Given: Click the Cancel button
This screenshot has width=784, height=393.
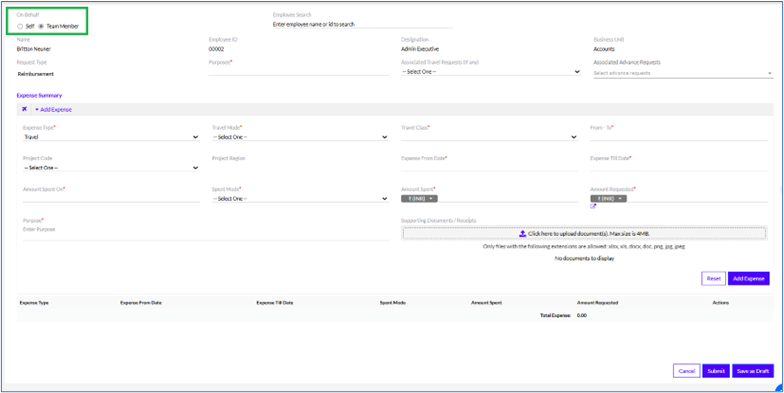Looking at the screenshot, I should point(686,371).
